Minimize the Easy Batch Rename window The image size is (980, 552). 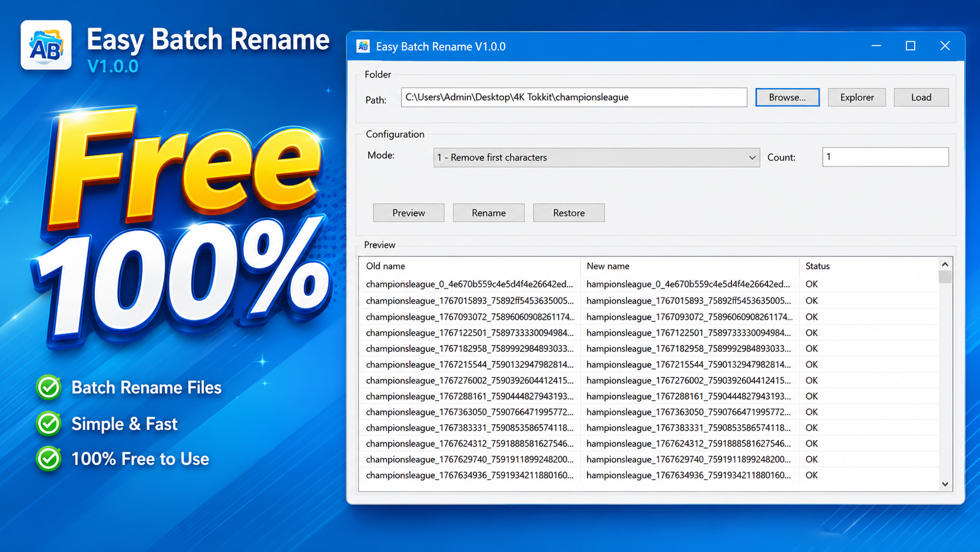coord(876,46)
